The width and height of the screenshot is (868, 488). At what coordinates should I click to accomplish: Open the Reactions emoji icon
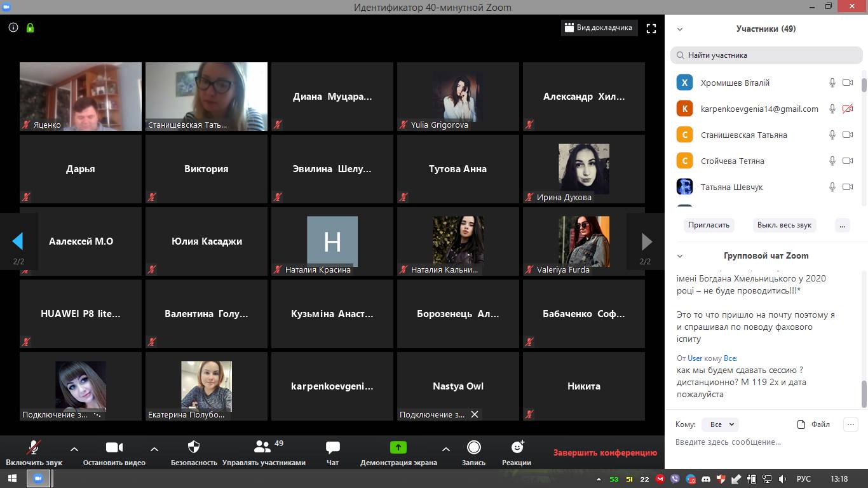pos(517,447)
